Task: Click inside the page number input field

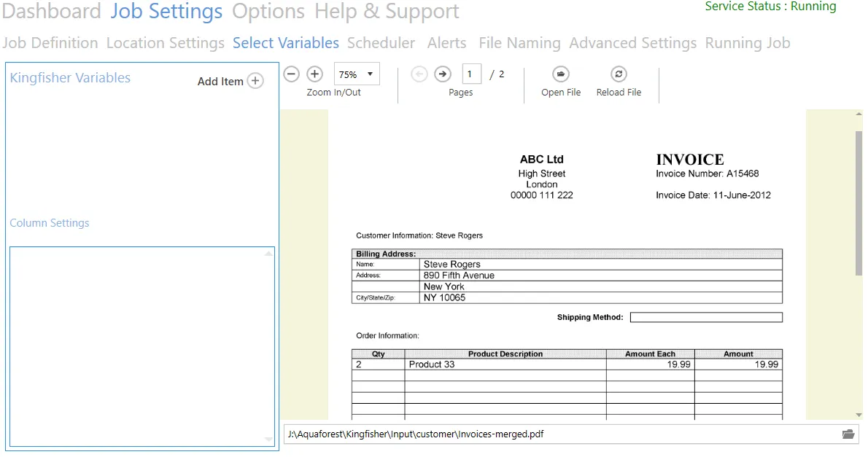Action: (x=470, y=74)
